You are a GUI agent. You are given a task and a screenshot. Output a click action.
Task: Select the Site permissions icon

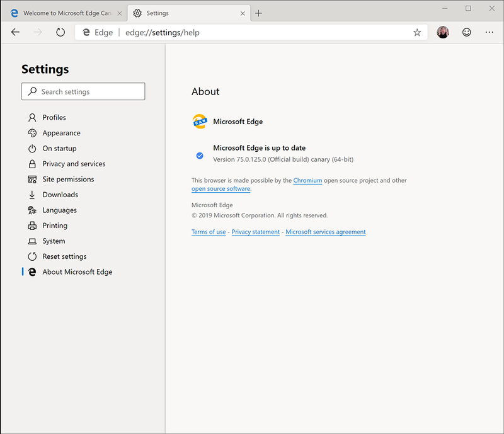pos(31,179)
